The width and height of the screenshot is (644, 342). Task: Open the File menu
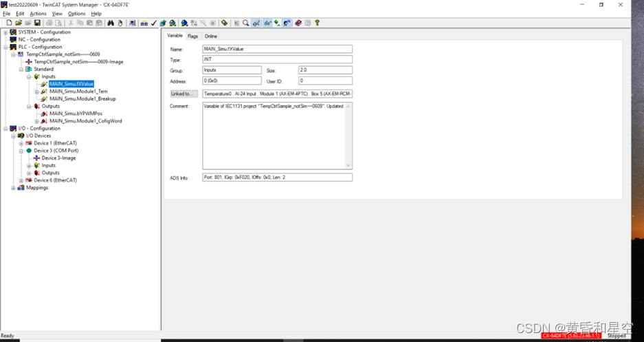[7, 14]
